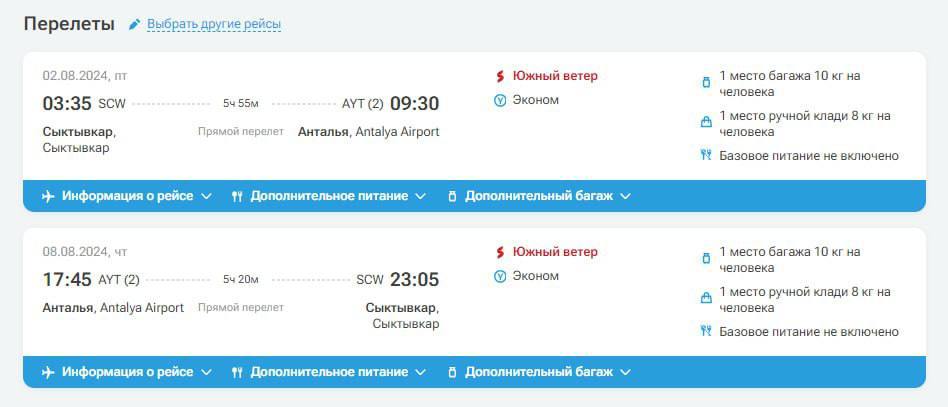This screenshot has height=407, width=948.
Task: Open the Выбрать другие рейсы link
Action: 213,24
